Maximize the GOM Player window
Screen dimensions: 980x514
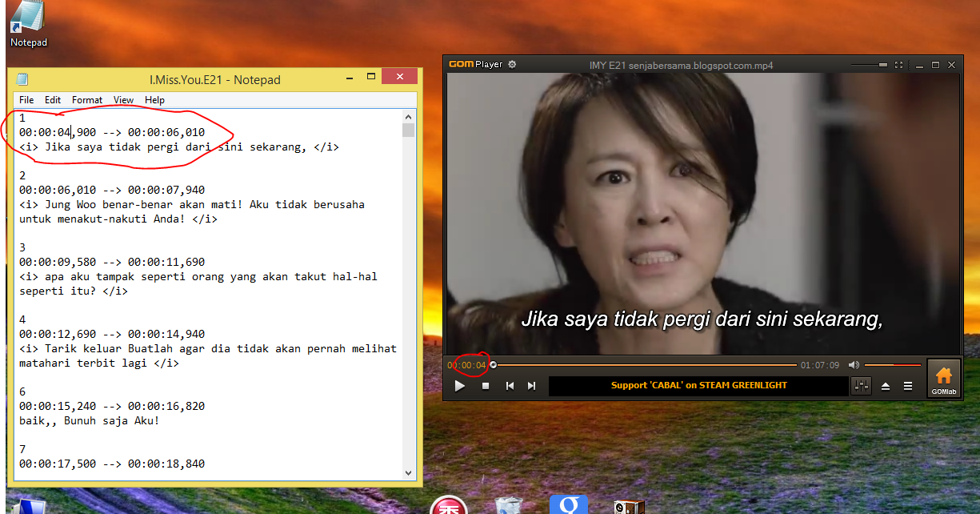point(934,65)
